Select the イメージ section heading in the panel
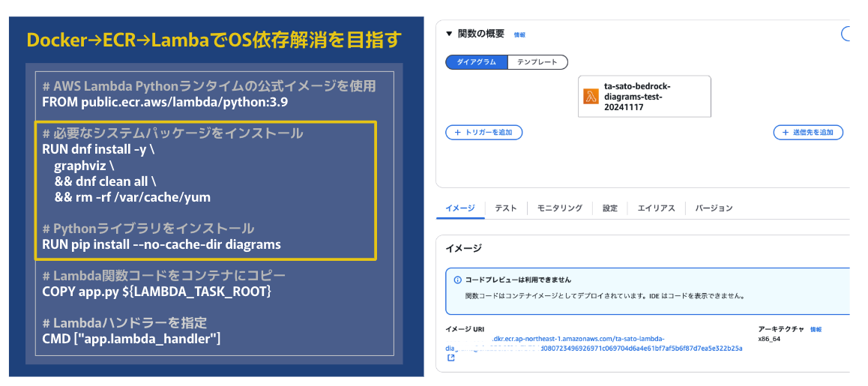This screenshot has width=868, height=386. 463,248
